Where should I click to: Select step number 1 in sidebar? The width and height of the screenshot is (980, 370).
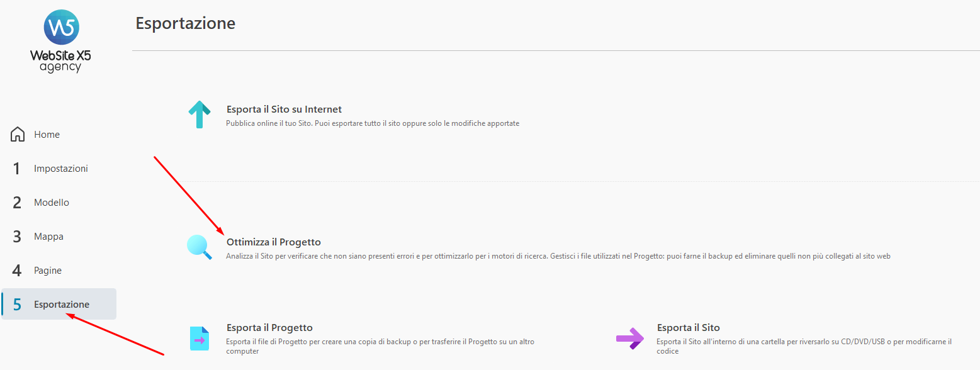point(17,169)
